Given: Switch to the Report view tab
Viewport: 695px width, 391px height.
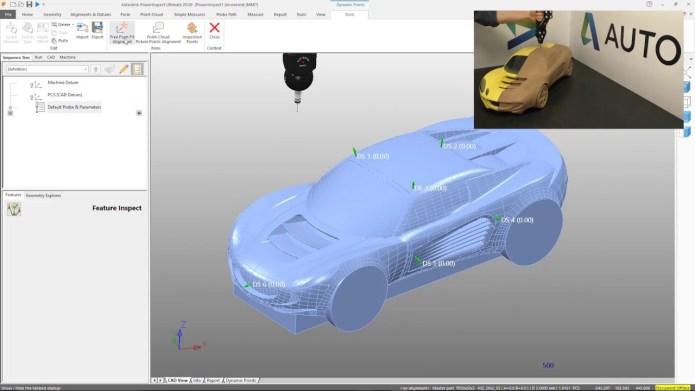Looking at the screenshot, I should (213, 380).
